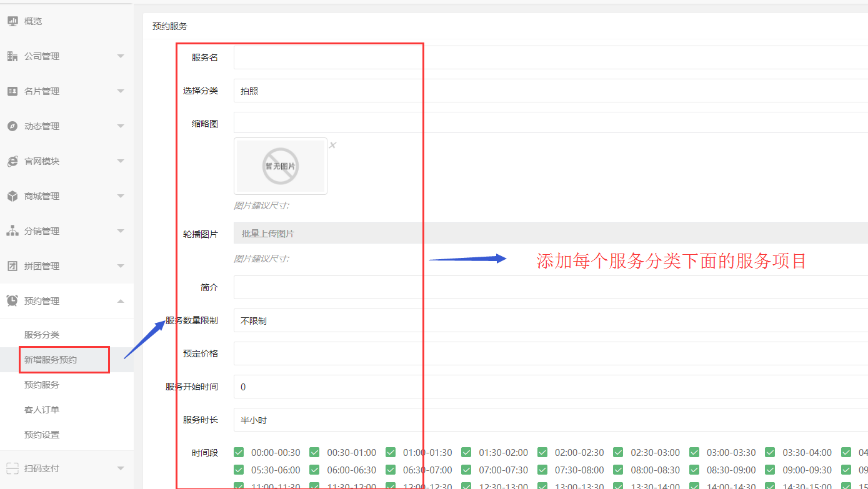Click the 批量上传图片 upload button

[x=550, y=234]
